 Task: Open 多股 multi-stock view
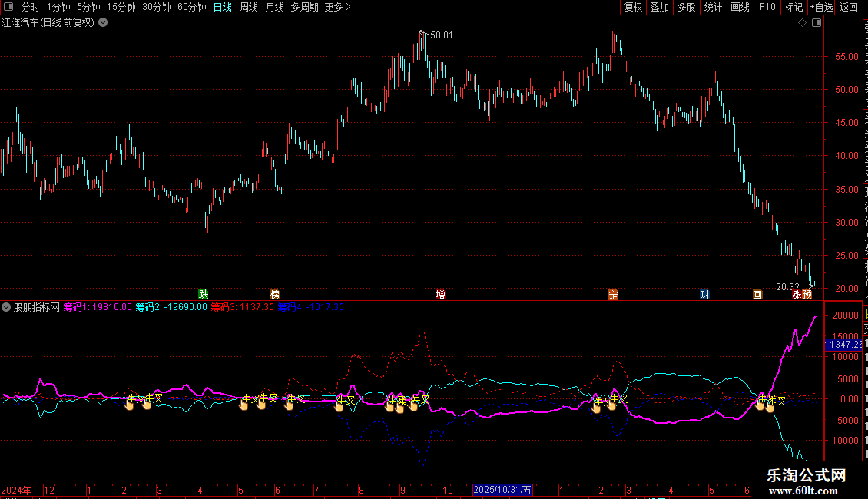point(687,7)
